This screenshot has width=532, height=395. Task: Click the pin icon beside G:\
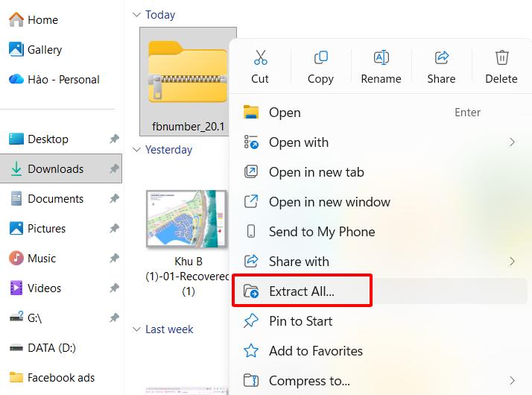[x=114, y=317]
